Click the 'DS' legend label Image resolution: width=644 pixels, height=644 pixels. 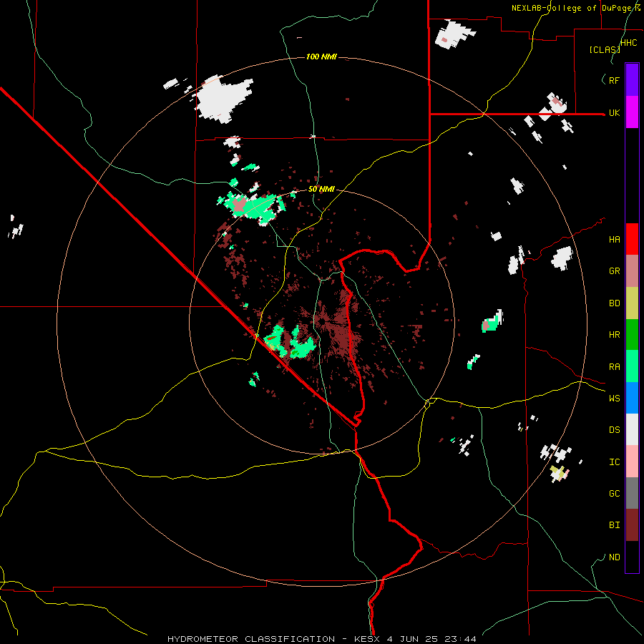(614, 430)
